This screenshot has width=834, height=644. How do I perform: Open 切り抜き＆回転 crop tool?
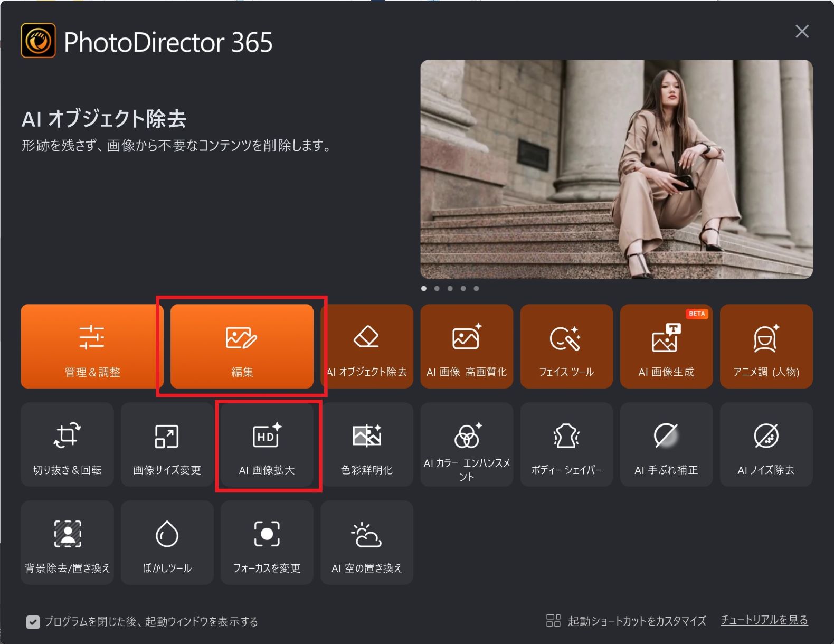click(68, 444)
